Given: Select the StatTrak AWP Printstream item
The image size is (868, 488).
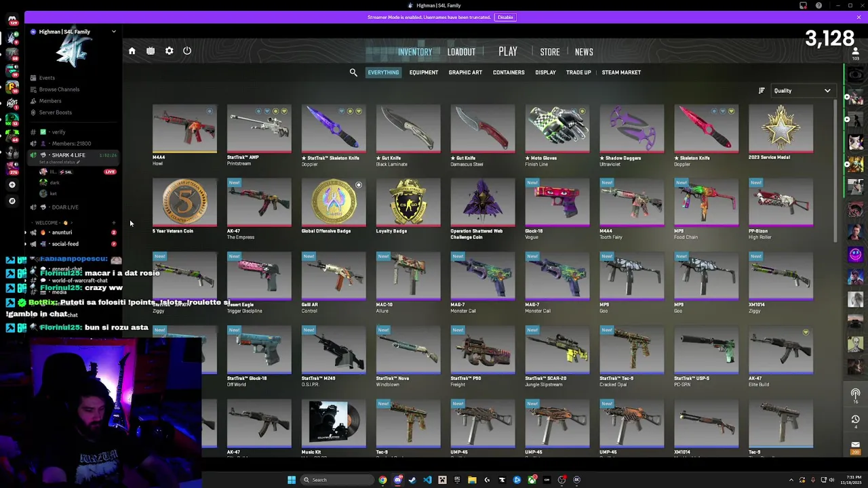Looking at the screenshot, I should click(259, 136).
